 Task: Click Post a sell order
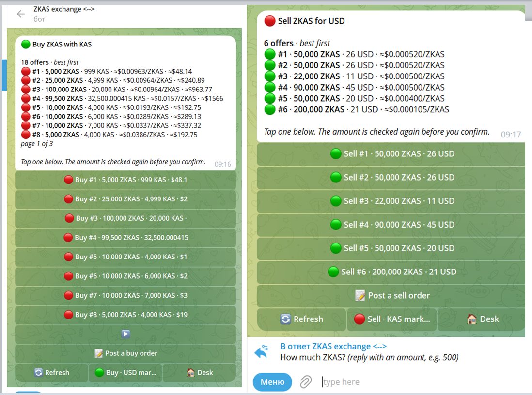click(x=391, y=296)
